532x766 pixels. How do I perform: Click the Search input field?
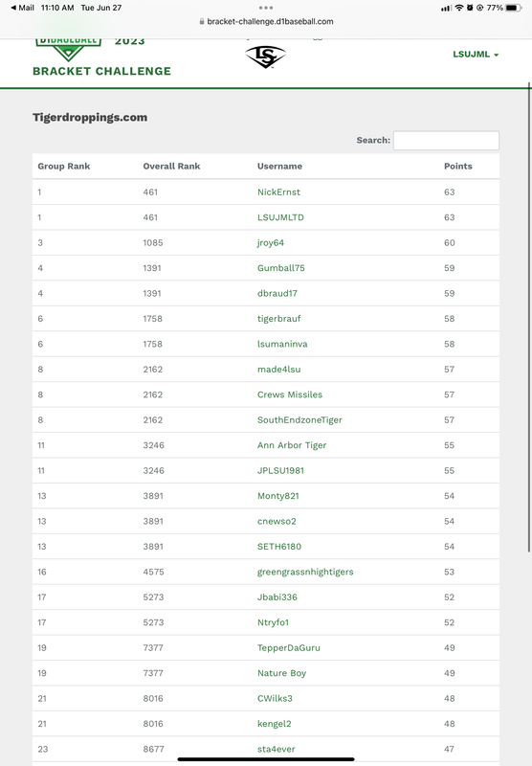[446, 140]
